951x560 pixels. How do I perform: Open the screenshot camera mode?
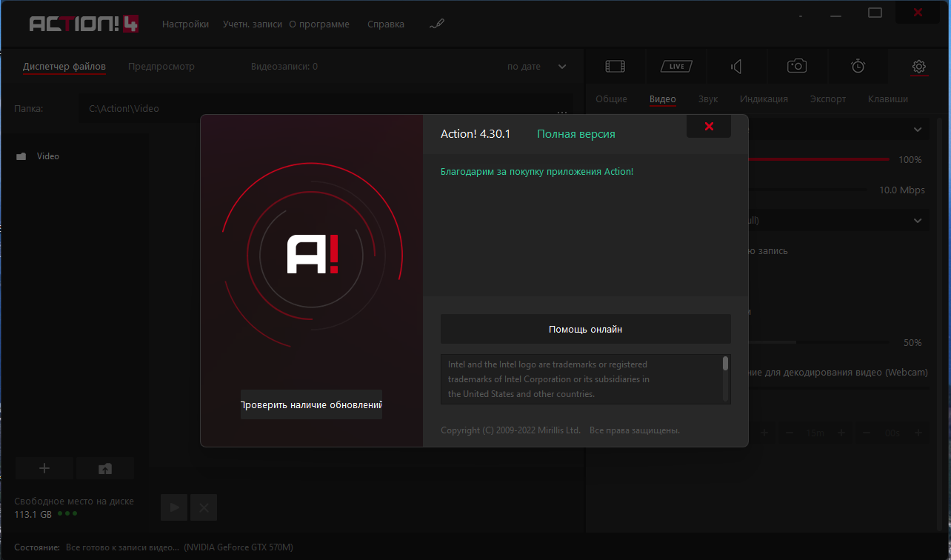click(797, 67)
